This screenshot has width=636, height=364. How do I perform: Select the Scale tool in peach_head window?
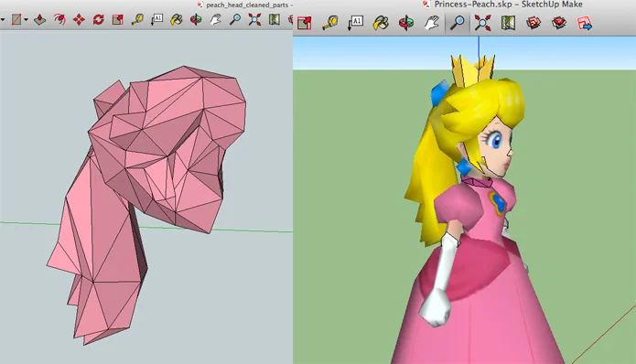click(118, 19)
